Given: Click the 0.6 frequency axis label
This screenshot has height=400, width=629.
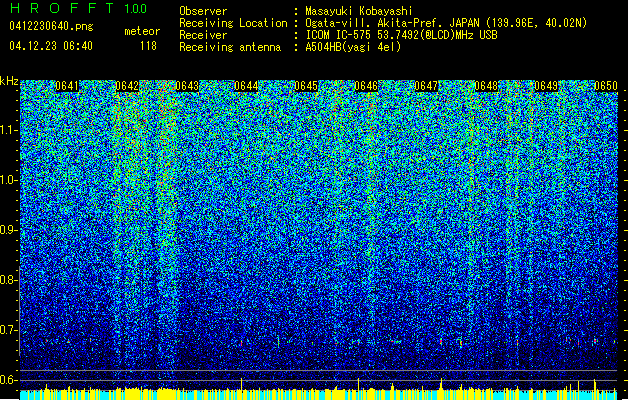Looking at the screenshot, I should click(x=8, y=380).
